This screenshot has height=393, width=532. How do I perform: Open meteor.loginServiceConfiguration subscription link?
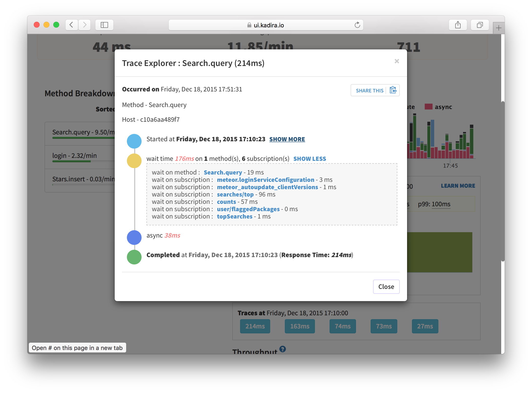point(266,180)
